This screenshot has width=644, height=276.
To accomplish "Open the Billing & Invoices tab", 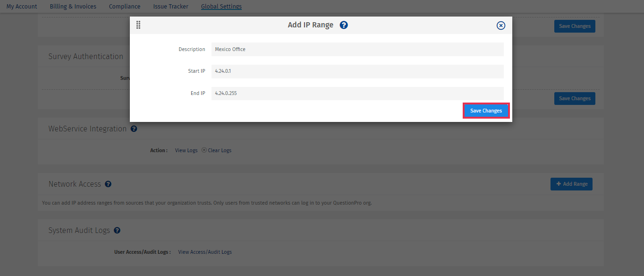I will click(x=73, y=6).
